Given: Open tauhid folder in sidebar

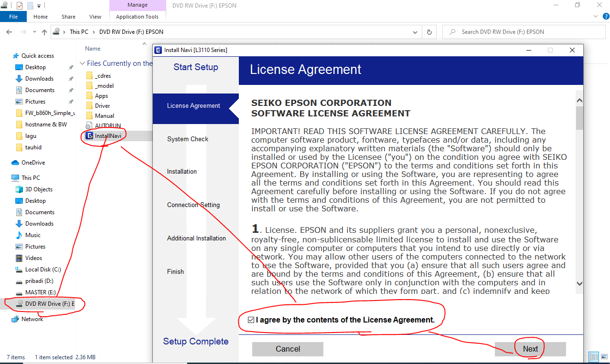Looking at the screenshot, I should coord(33,147).
